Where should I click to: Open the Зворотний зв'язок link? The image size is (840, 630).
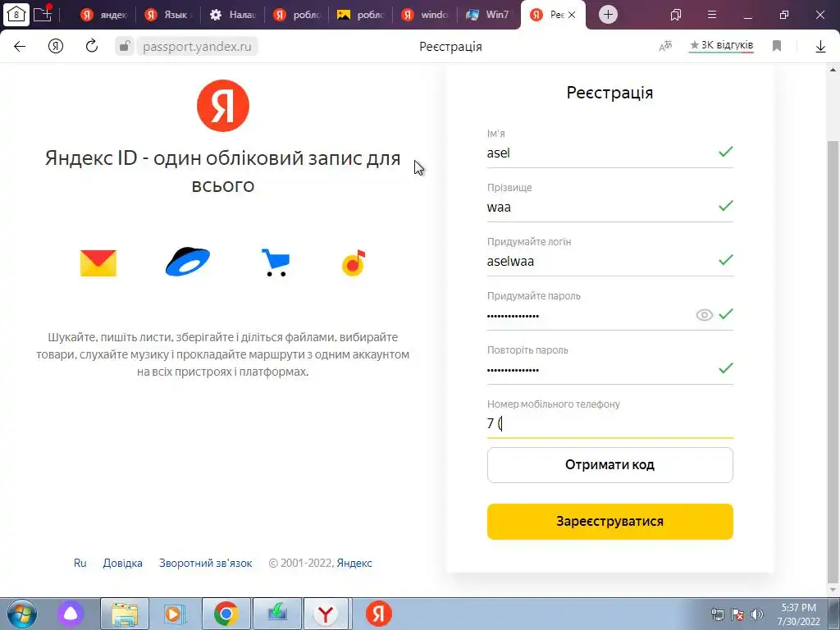[206, 563]
